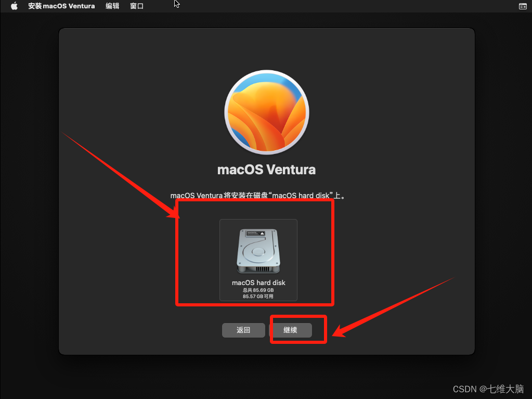Open the 安装 macOS Ventura menu

[x=61, y=6]
